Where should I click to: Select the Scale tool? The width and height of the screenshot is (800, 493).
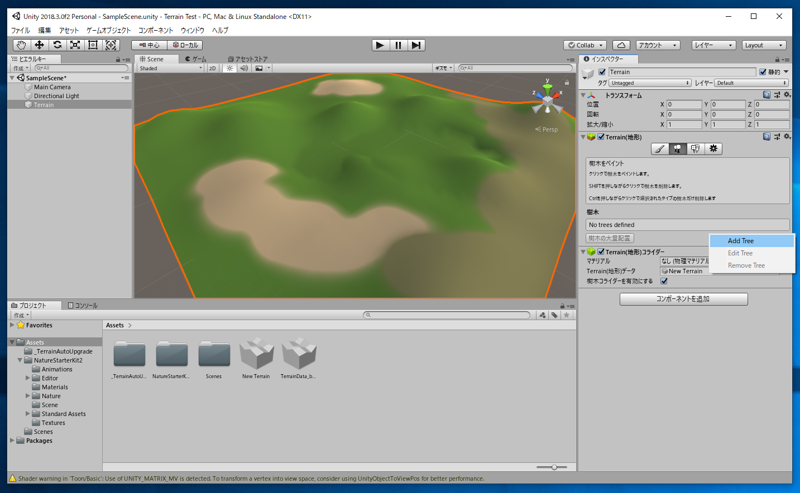[x=75, y=45]
